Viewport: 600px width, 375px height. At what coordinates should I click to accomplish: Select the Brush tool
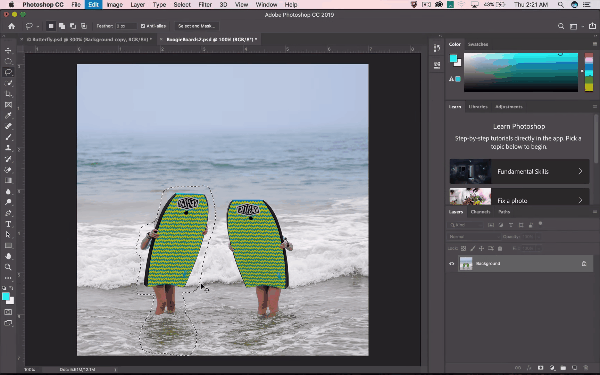(x=8, y=137)
